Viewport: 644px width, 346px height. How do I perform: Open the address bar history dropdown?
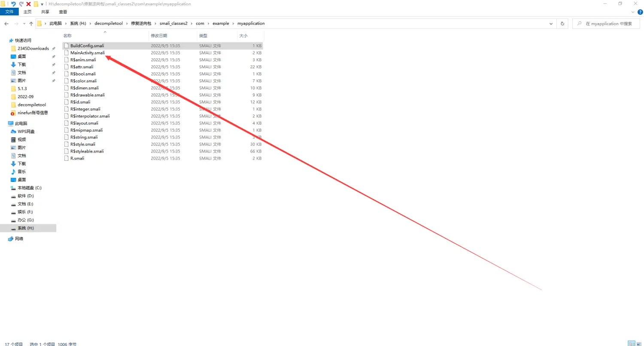pos(552,24)
